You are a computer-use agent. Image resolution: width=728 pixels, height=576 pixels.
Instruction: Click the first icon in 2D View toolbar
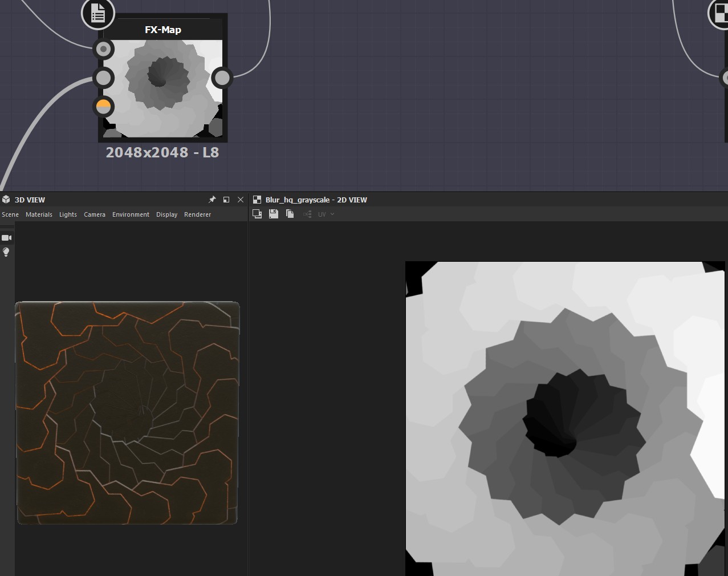pyautogui.click(x=257, y=214)
